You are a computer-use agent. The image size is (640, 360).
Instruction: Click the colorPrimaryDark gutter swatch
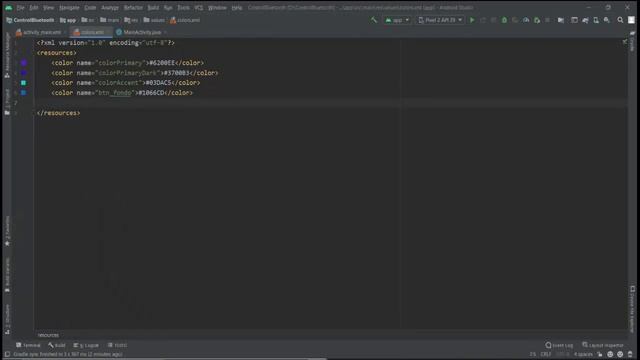[24, 73]
